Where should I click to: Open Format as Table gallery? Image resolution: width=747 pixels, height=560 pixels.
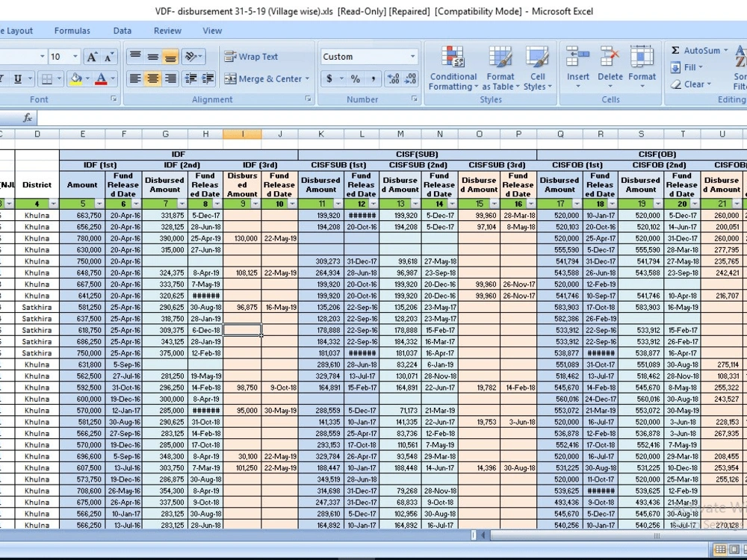tap(500, 68)
